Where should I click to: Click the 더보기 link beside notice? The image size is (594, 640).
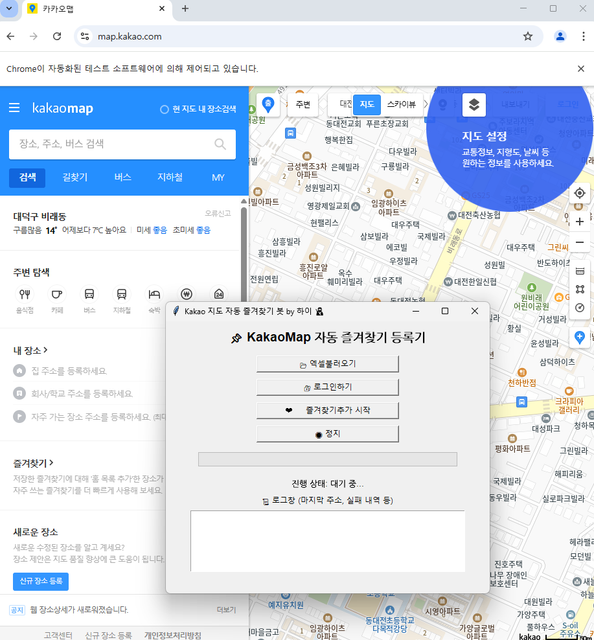click(x=226, y=610)
